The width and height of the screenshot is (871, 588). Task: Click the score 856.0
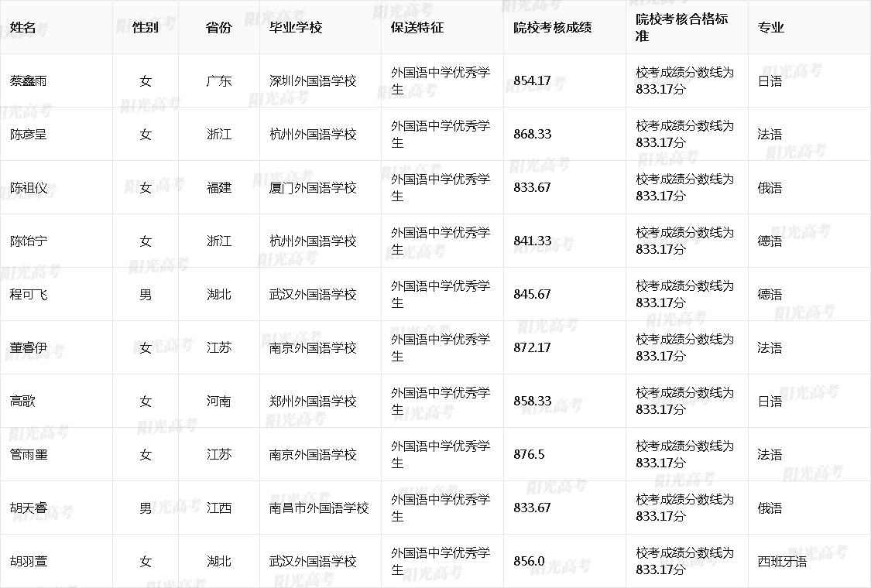point(529,562)
